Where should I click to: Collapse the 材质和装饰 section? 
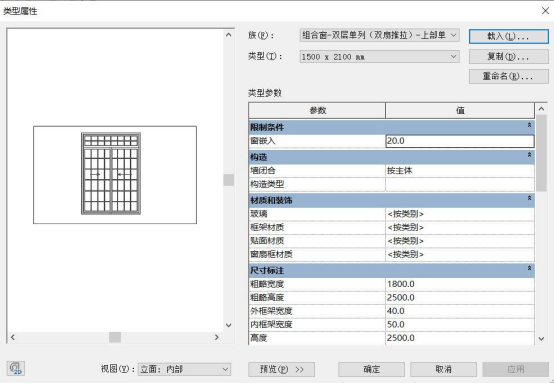pyautogui.click(x=529, y=198)
